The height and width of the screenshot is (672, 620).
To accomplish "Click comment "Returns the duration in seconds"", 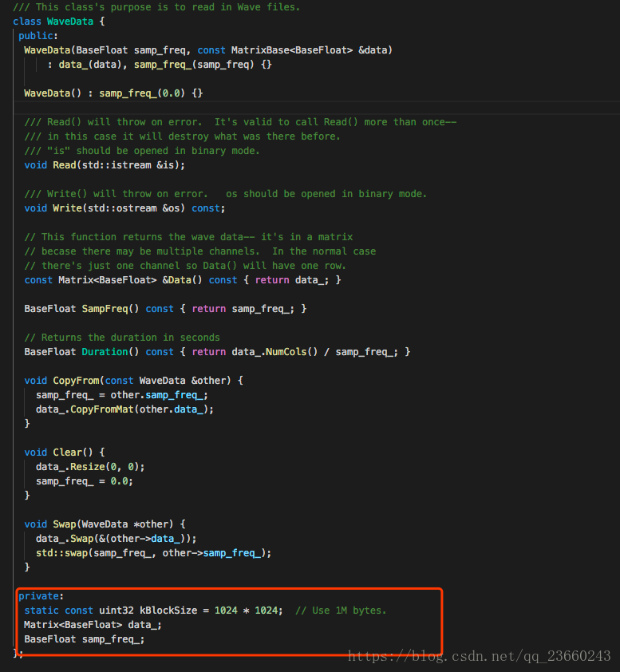I will (130, 338).
